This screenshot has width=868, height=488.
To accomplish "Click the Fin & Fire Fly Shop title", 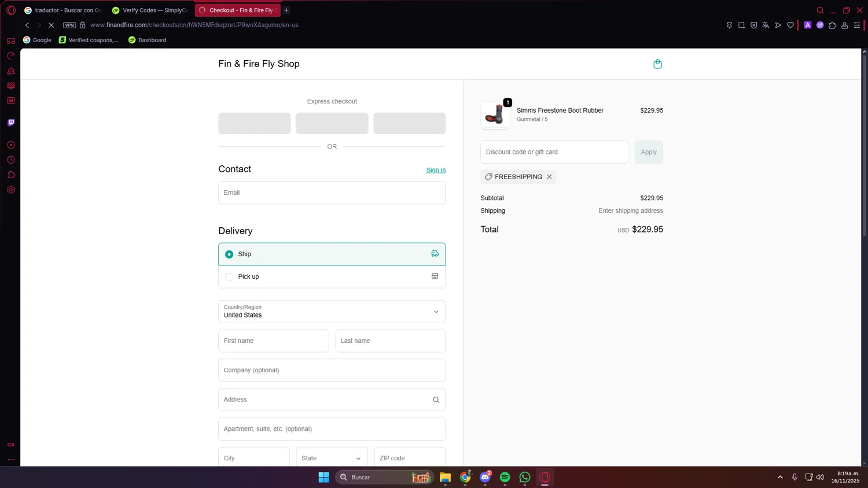I will 259,64.
